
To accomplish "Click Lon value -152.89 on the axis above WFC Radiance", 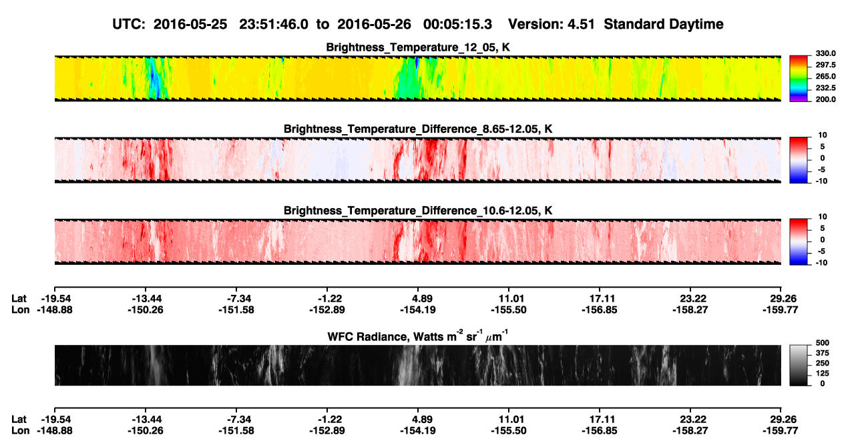I will point(327,310).
